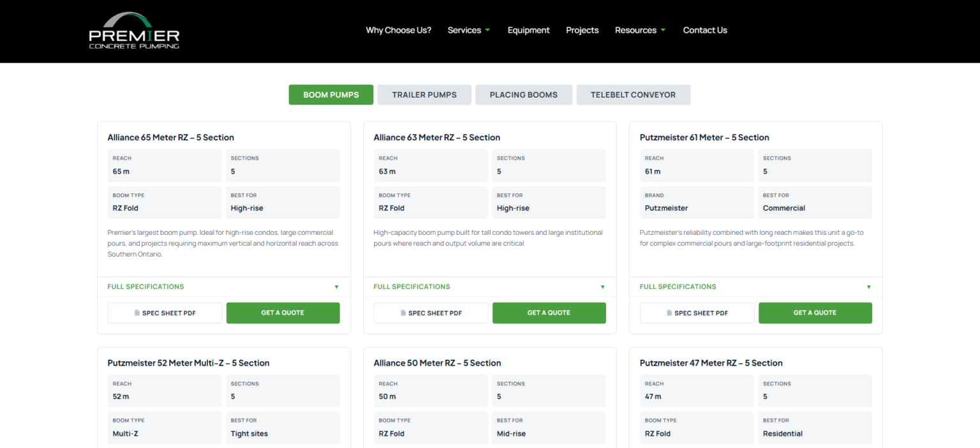Image resolution: width=980 pixels, height=448 pixels.
Task: Expand Full Specifications for Putzmeister 61 Meter
Action: point(755,287)
